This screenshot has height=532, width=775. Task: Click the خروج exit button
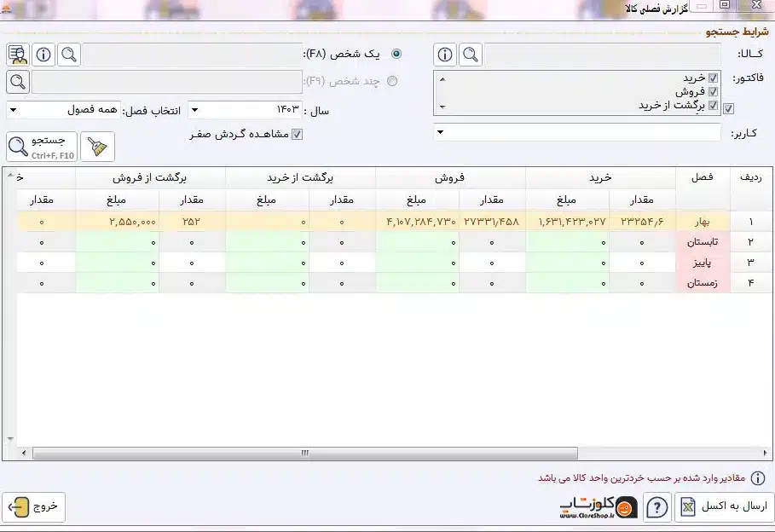click(x=33, y=507)
